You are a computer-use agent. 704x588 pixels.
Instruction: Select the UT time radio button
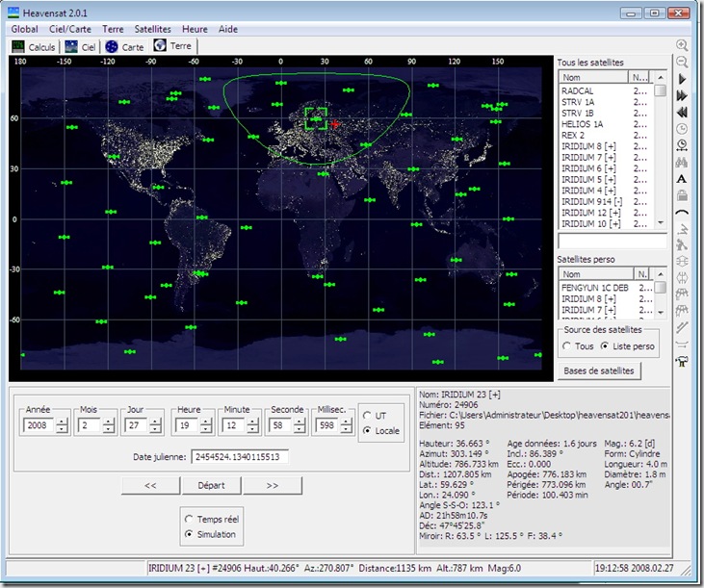tap(367, 416)
